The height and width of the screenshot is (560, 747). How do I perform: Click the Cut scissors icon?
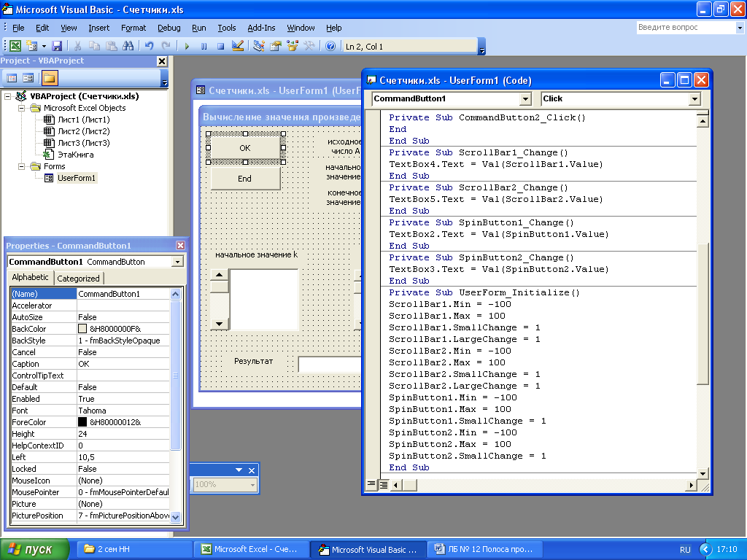(77, 46)
